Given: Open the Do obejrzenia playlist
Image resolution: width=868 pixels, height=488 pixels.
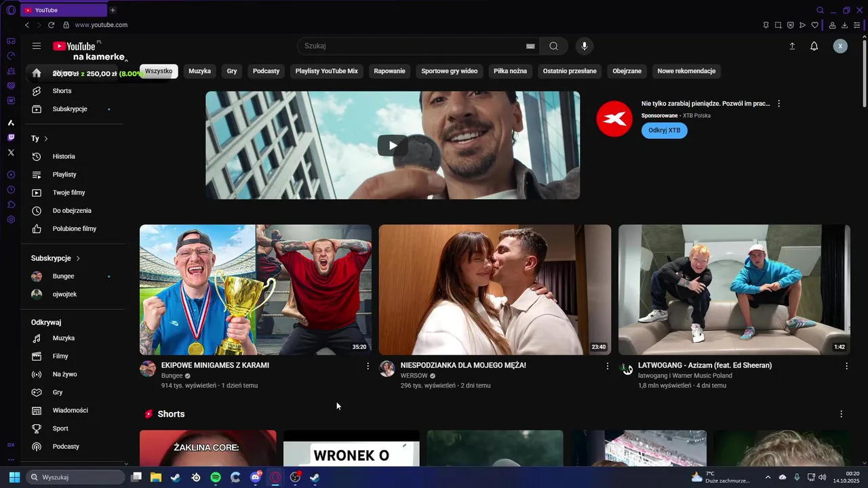Looking at the screenshot, I should click(x=73, y=211).
